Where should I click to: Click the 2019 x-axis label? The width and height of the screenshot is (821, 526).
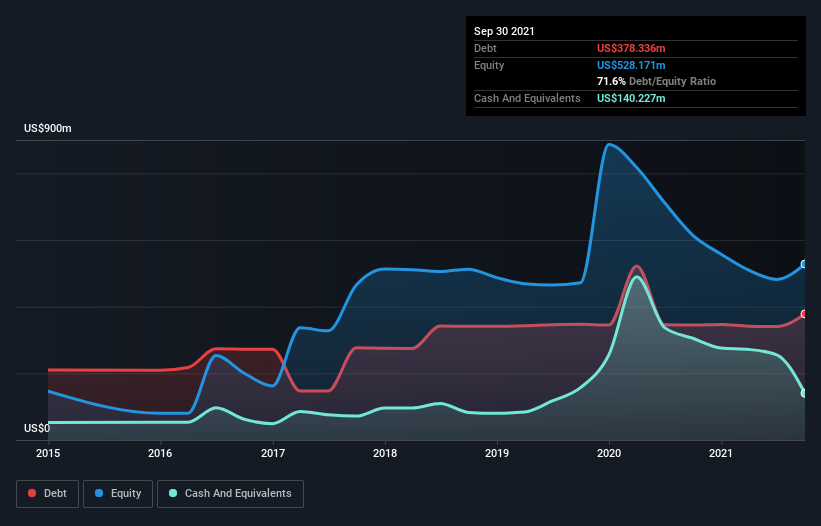point(497,453)
